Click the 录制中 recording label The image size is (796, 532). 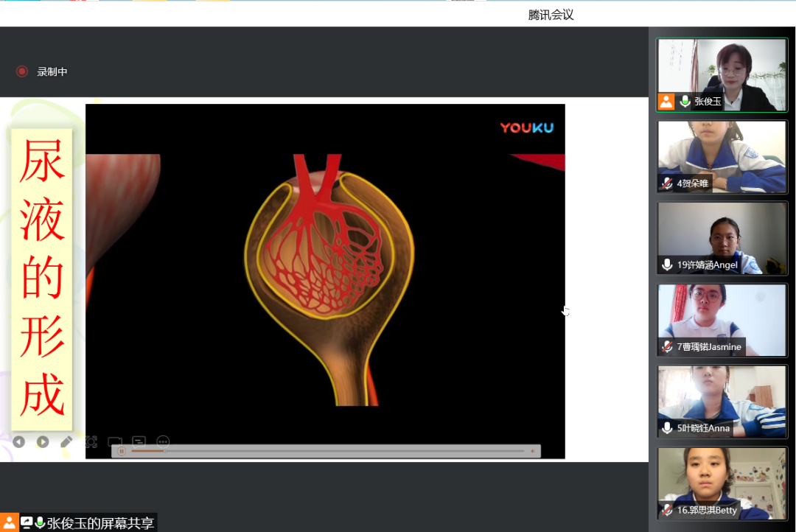52,71
